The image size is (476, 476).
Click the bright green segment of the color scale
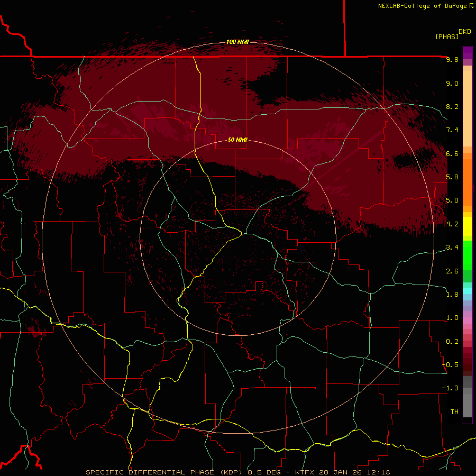tap(467, 255)
